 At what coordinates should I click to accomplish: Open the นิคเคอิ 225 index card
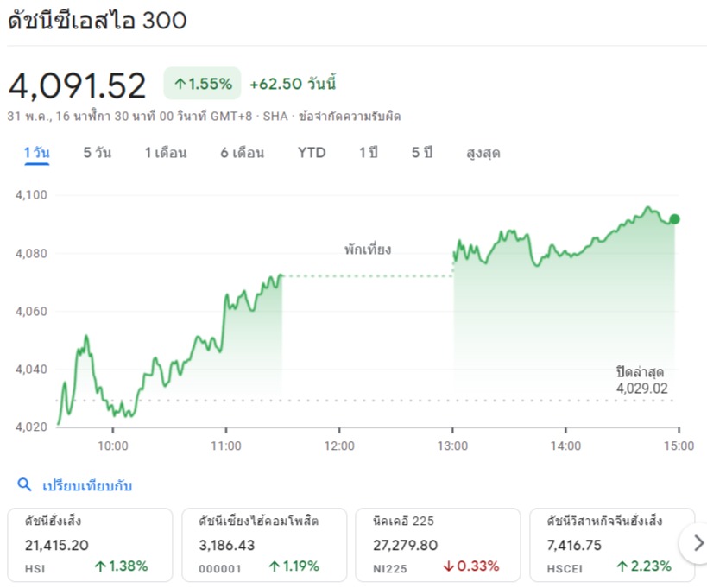coord(439,544)
